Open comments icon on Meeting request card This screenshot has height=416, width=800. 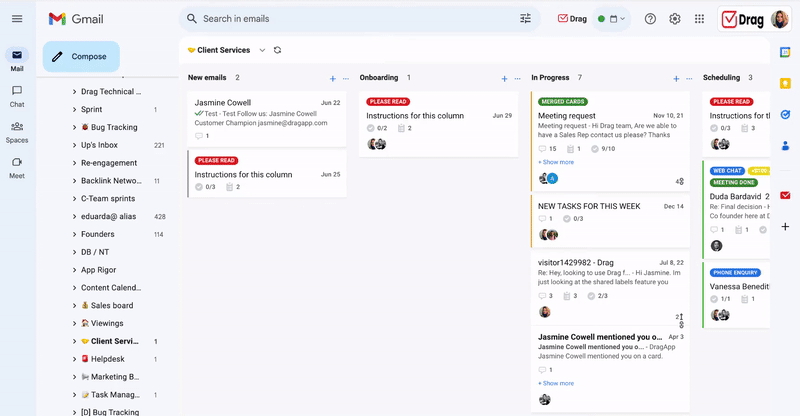542,149
